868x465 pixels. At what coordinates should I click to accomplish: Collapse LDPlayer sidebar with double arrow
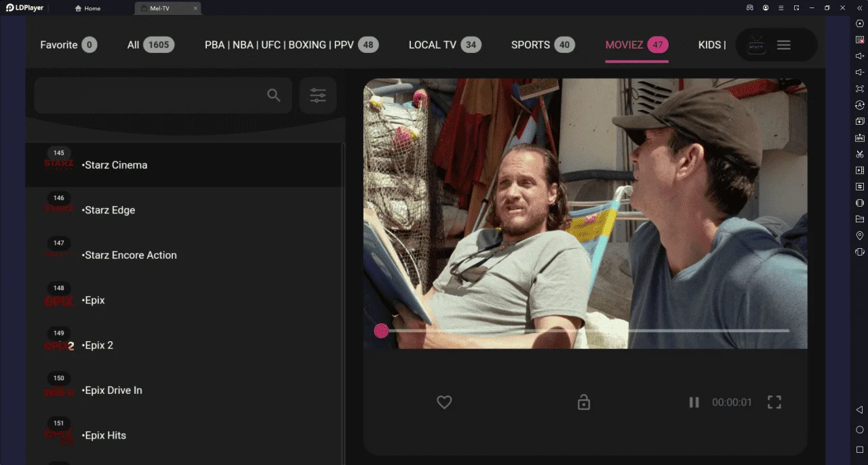tap(860, 8)
